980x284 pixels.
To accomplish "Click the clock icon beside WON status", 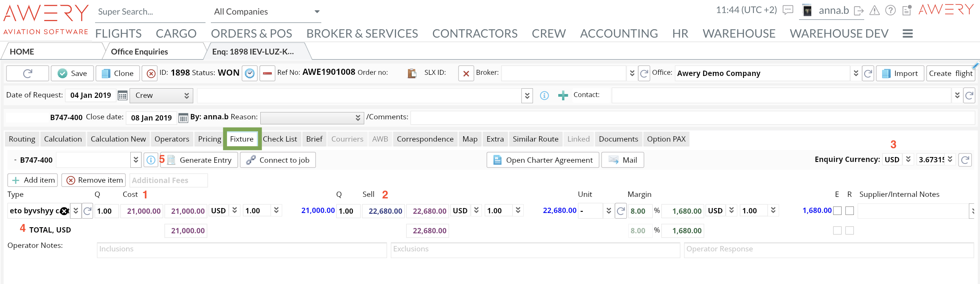I will 250,73.
